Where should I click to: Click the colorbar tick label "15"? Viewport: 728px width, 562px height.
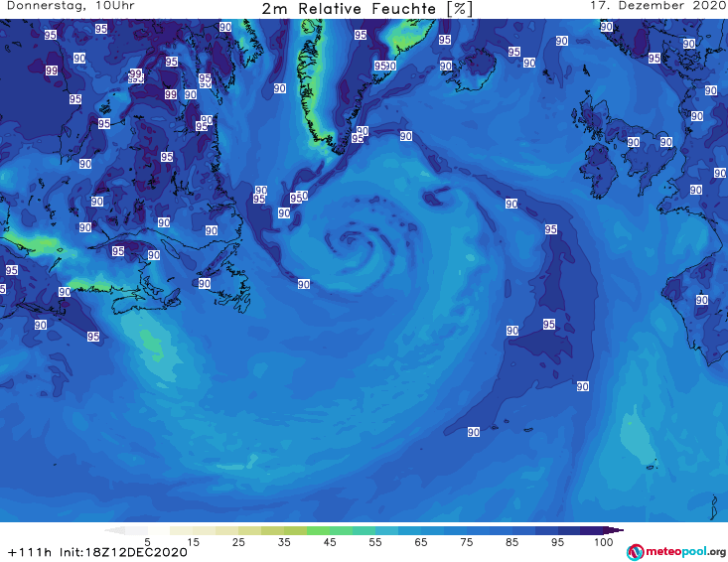point(193,542)
